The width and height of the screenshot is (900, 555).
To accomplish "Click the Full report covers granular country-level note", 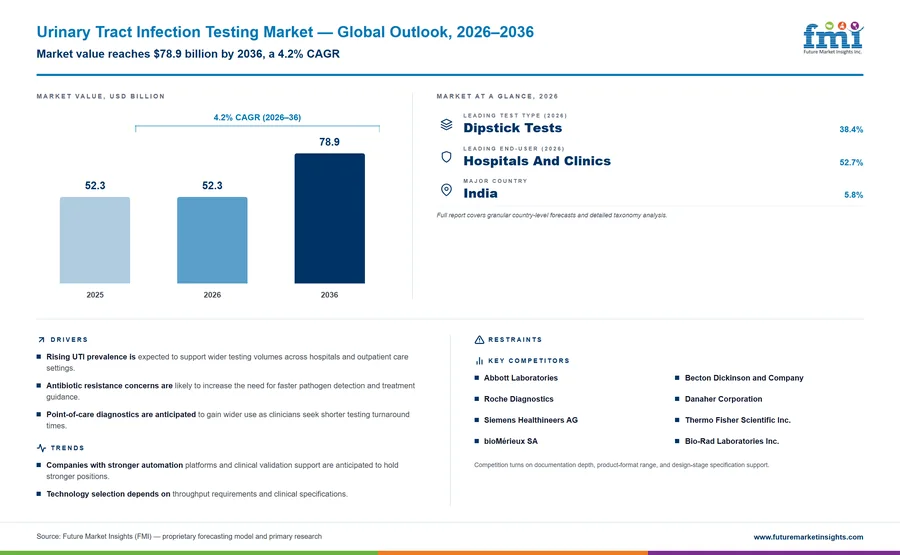I will (552, 215).
